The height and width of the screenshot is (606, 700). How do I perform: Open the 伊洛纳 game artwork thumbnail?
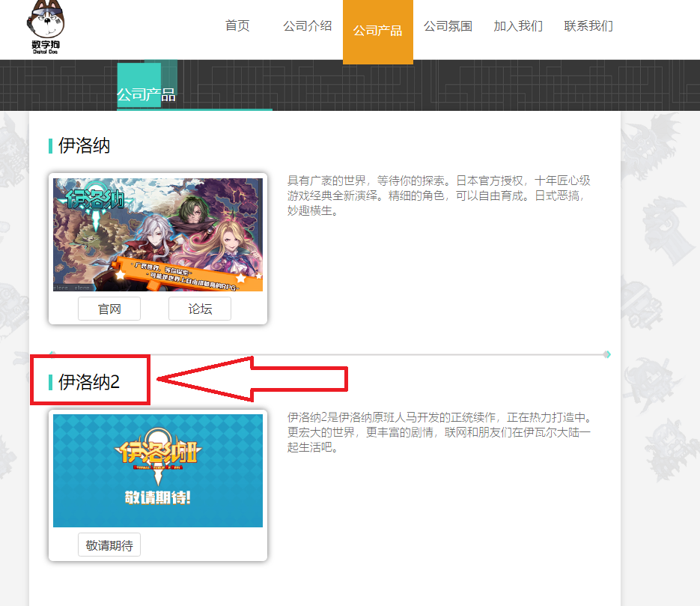[157, 234]
